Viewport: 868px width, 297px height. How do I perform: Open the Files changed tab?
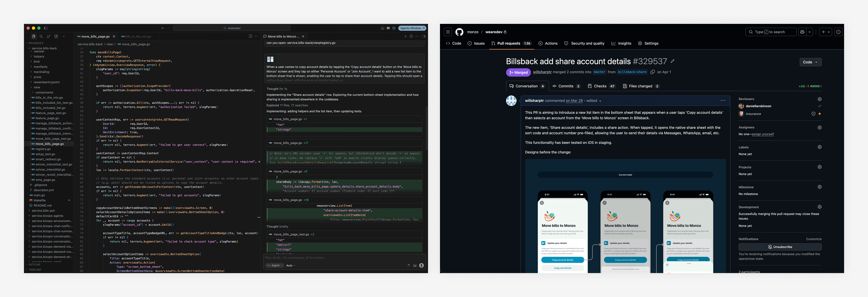[x=641, y=86]
